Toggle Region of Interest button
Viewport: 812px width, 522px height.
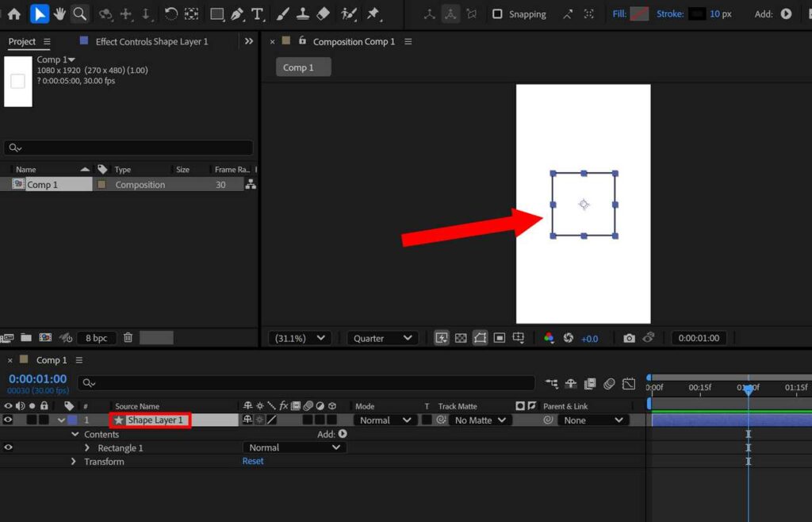500,338
